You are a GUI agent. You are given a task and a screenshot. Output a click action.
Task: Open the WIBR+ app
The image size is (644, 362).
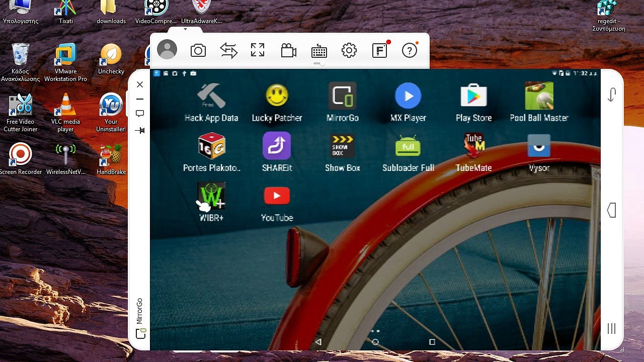pos(211,202)
